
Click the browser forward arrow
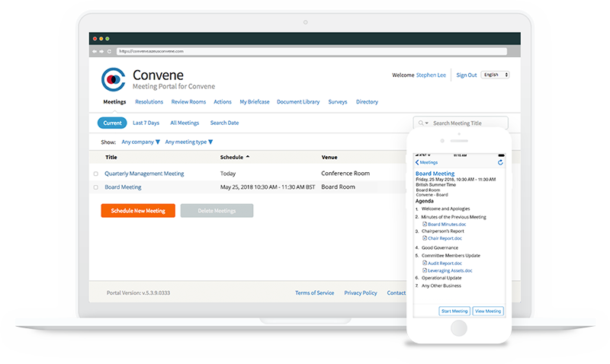pos(101,51)
